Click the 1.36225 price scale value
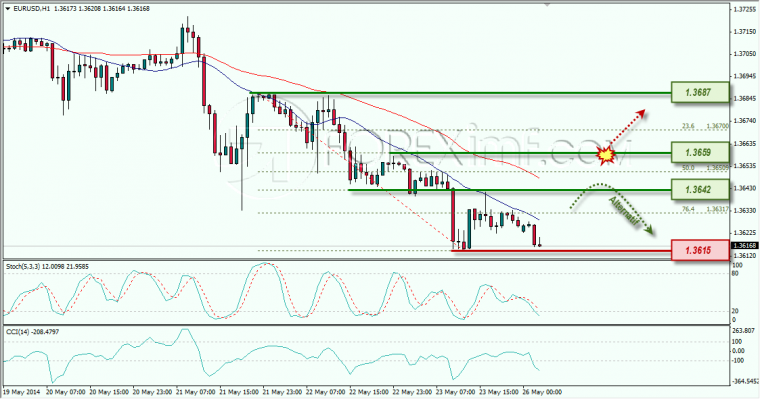Viewport: 760px width, 399px height. click(x=745, y=233)
